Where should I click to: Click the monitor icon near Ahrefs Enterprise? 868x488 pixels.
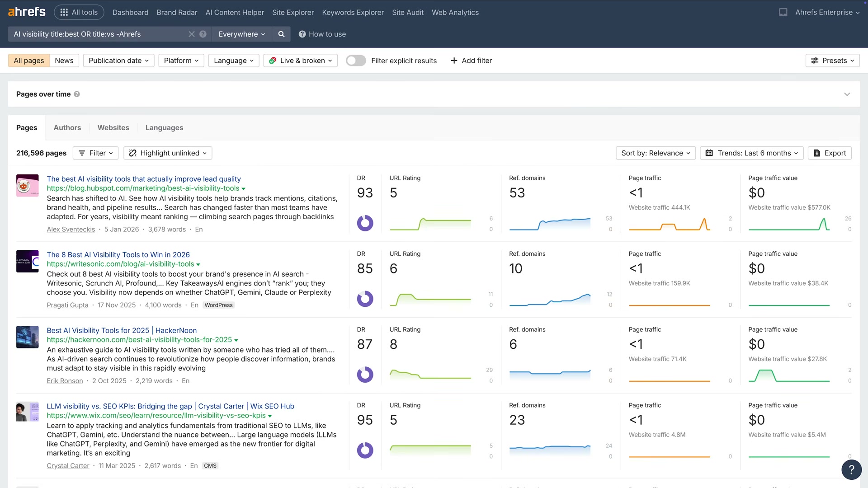pyautogui.click(x=783, y=12)
